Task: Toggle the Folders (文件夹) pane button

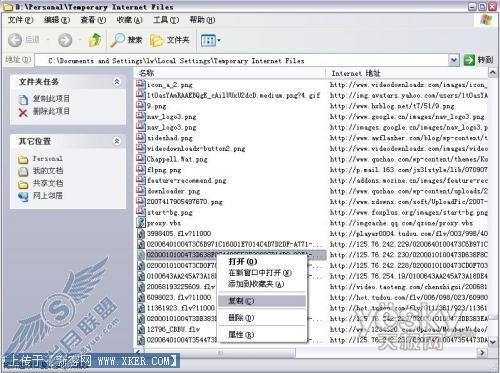Action: (x=170, y=40)
